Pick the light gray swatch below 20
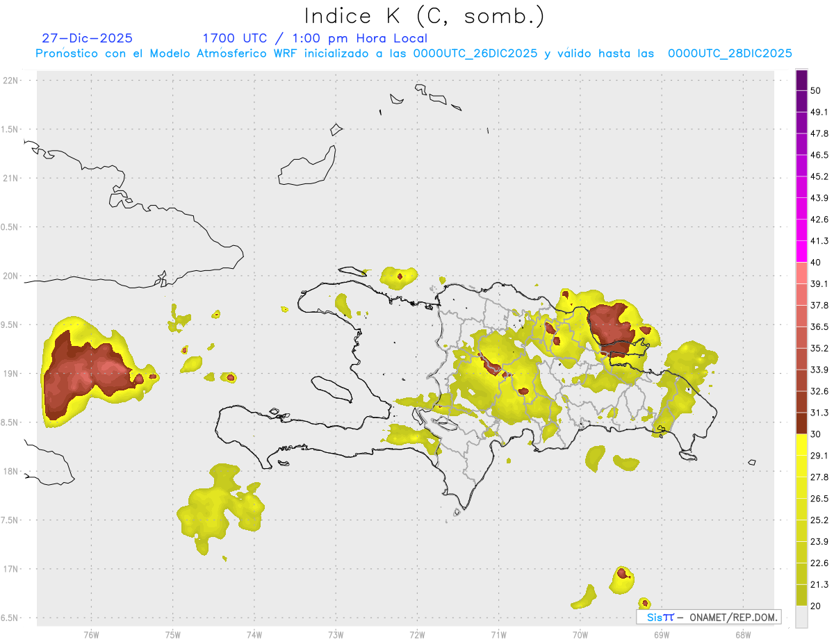Viewport: 834px width, 644px height. click(x=801, y=617)
